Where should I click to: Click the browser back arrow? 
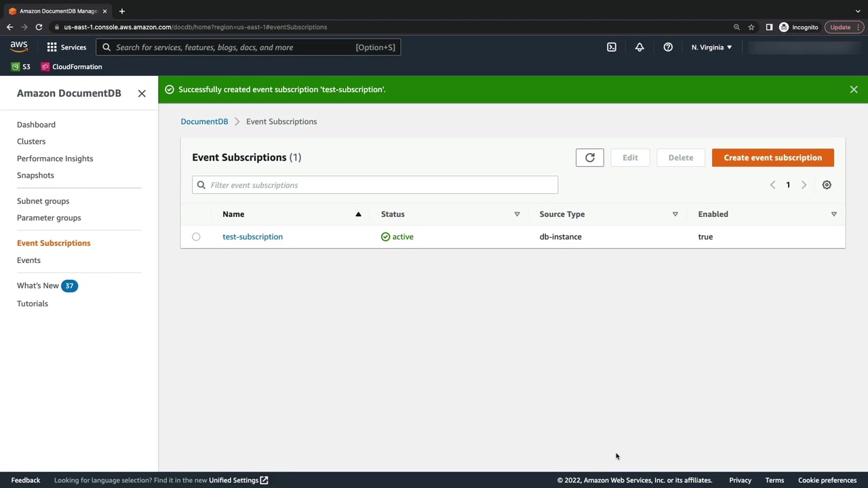click(x=9, y=27)
